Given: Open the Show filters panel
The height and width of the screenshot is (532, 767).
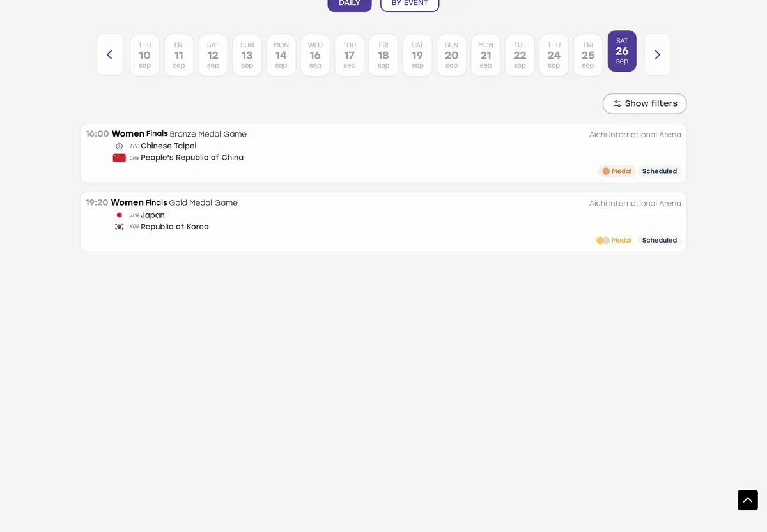Looking at the screenshot, I should (x=645, y=103).
